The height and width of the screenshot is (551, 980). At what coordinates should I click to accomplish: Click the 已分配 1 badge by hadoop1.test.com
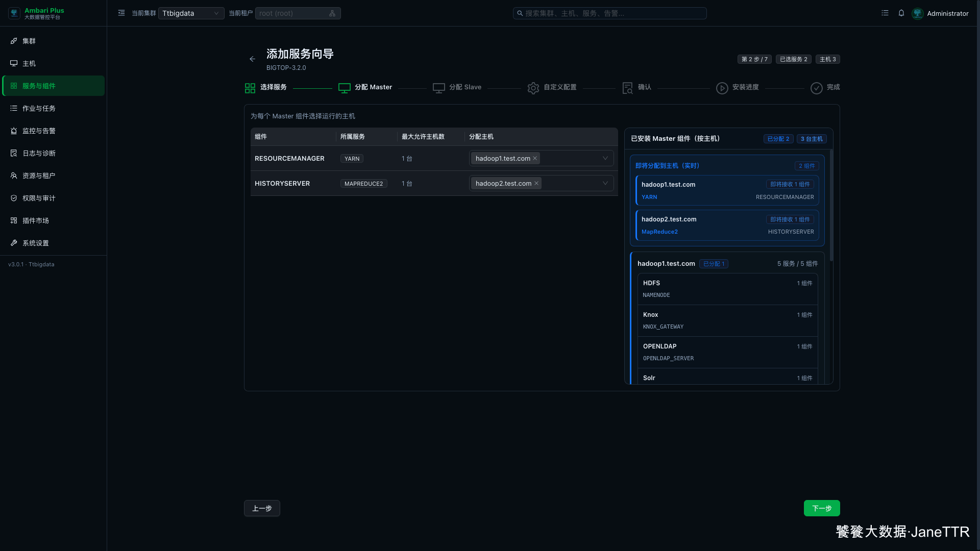pos(714,264)
